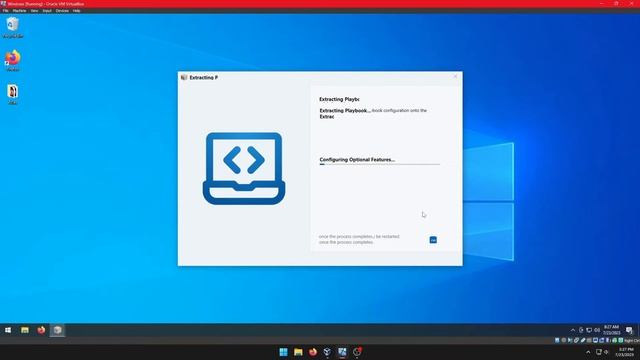
Task: Open File Explorer on host taskbar
Action: point(298,352)
